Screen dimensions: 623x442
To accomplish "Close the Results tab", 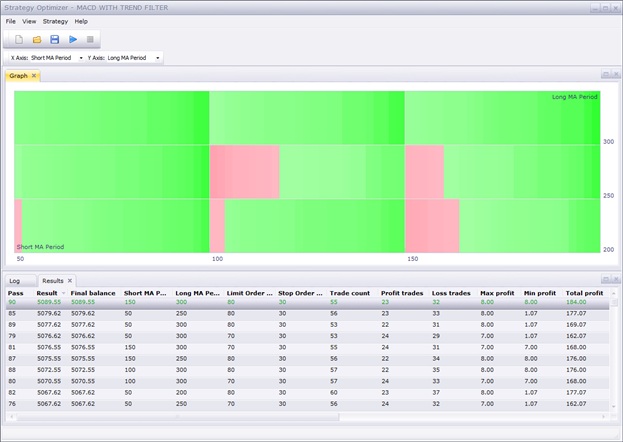I will pos(70,281).
